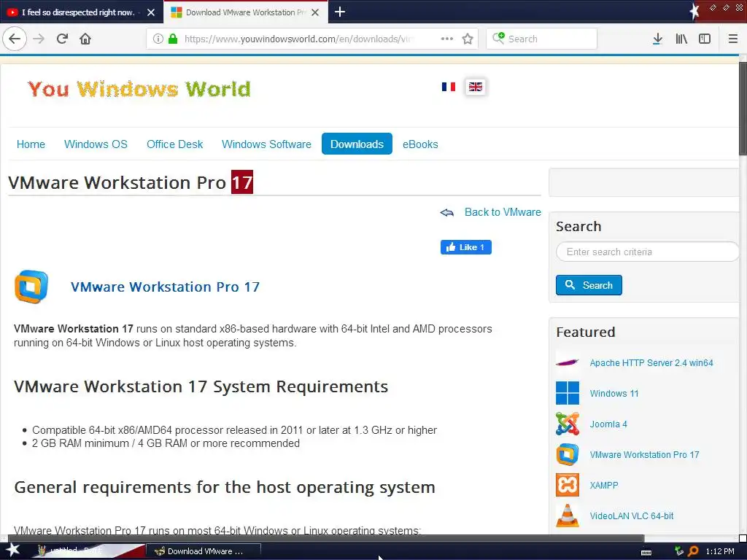Follow the Back to VMware link
Image resolution: width=747 pixels, height=560 pixels.
[x=503, y=212]
